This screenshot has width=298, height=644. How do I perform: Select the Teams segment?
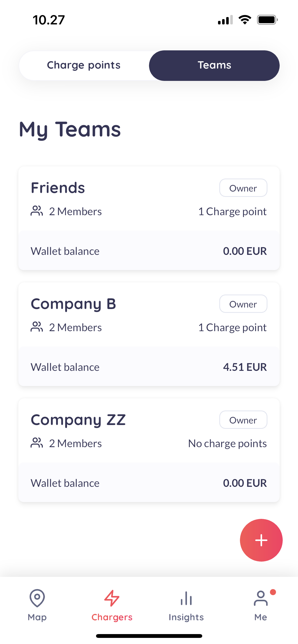point(214,65)
